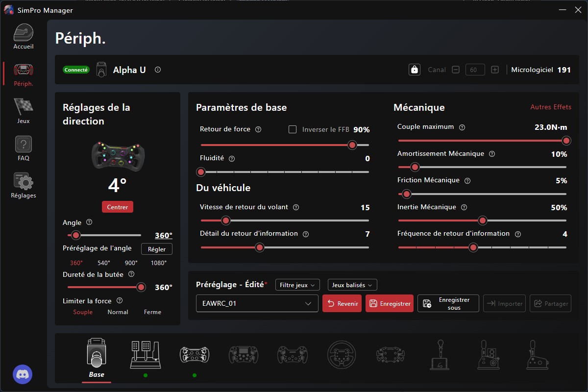Screen dimensions: 588x392
Task: Select the 900° angle preset
Action: tap(131, 263)
